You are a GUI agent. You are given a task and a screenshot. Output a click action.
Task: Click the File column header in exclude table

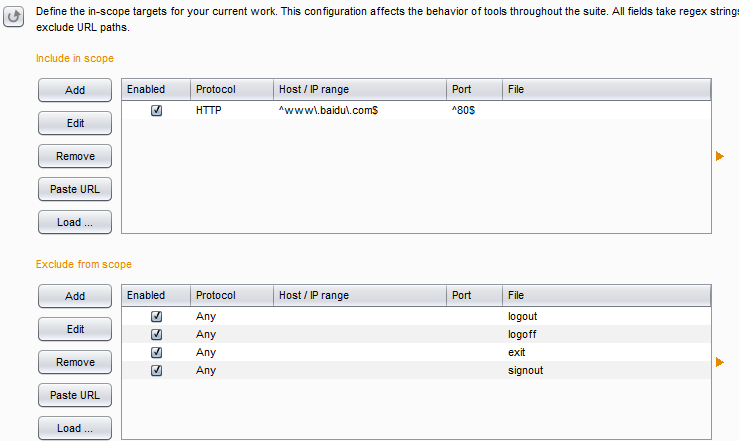(607, 295)
